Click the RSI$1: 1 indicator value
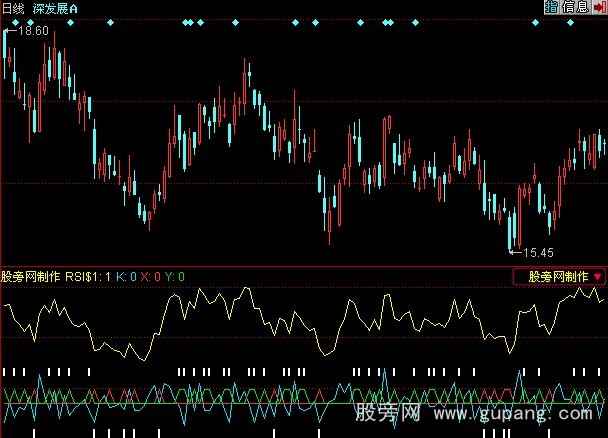The image size is (608, 438). pos(88,277)
